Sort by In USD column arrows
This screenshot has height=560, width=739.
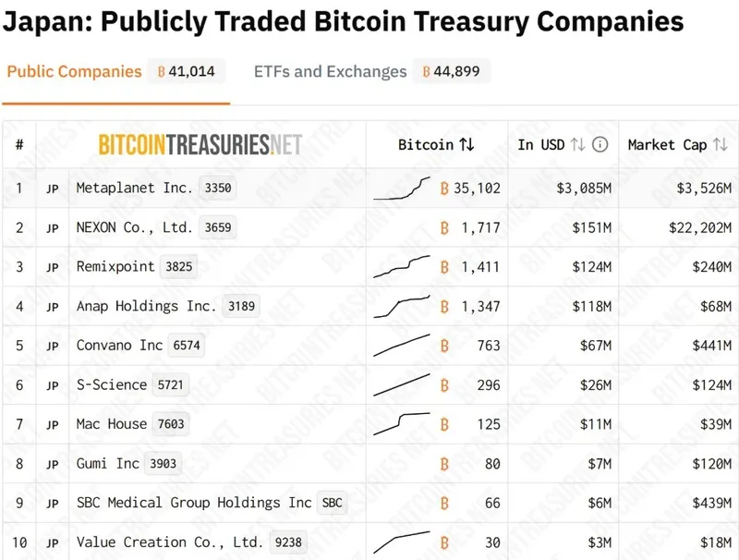pos(578,144)
